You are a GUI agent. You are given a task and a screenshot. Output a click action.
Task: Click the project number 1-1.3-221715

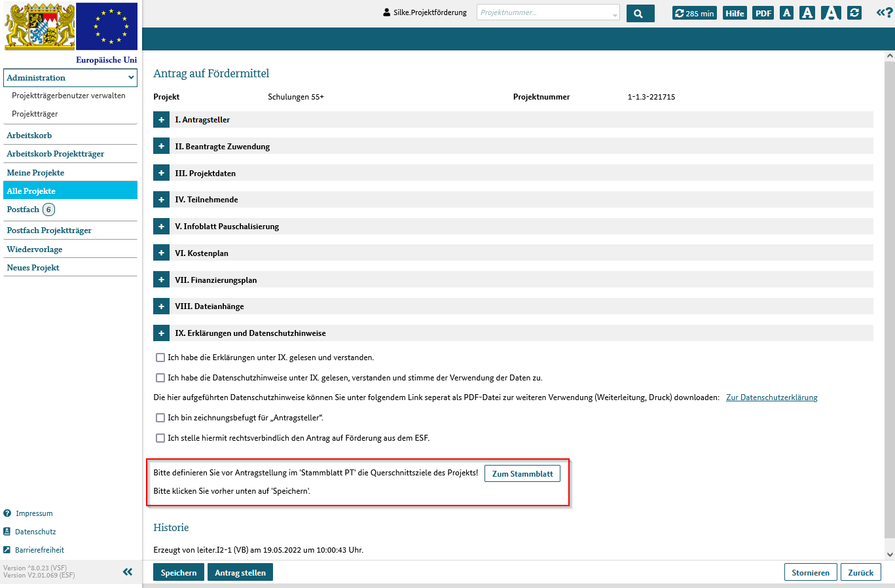coord(651,97)
